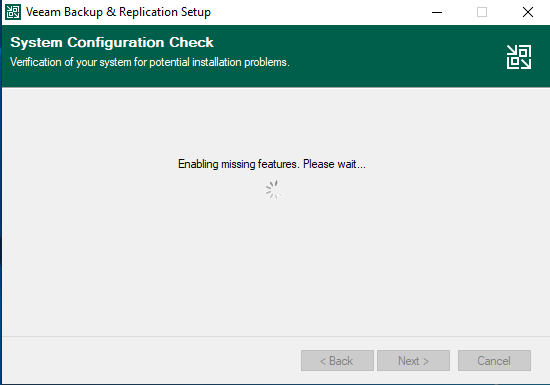This screenshot has height=385, width=550.
Task: Click the horizontal separator line above the buttons
Action: pyautogui.click(x=276, y=337)
